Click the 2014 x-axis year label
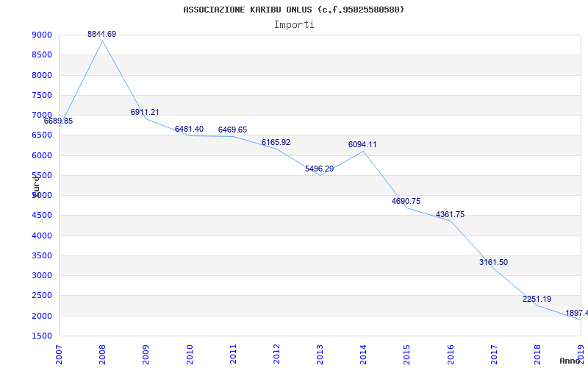Screen dimensions: 588x368 click(x=363, y=355)
